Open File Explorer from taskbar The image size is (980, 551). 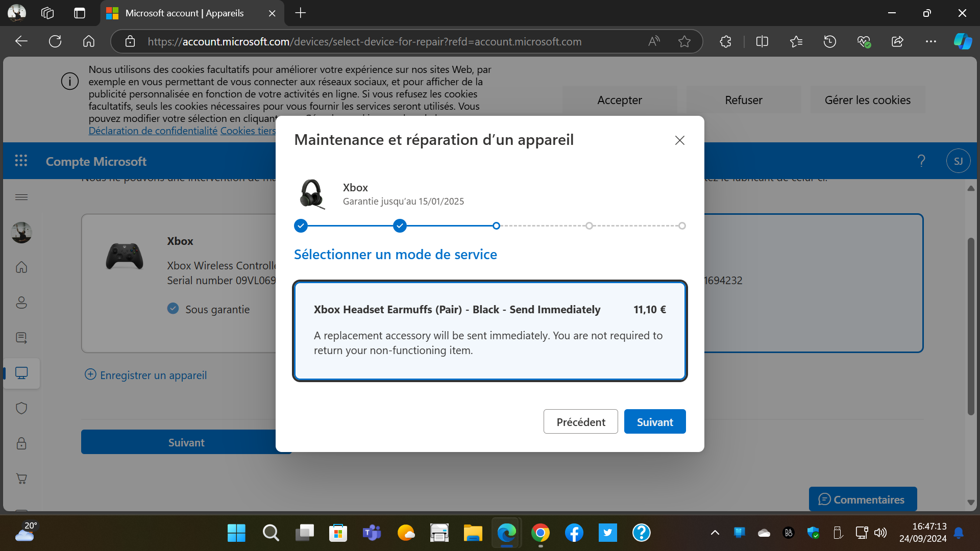pos(473,533)
